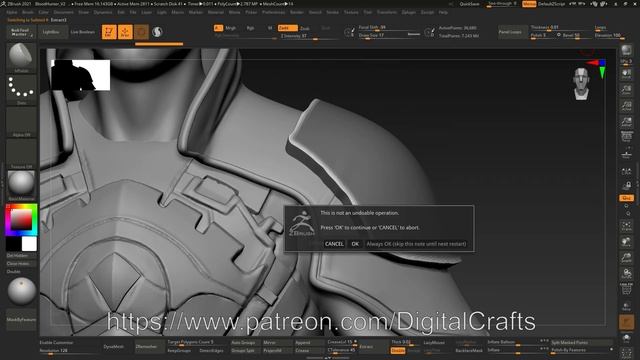Pick a color in the color picker square
The width and height of the screenshot is (640, 360).
point(21,220)
